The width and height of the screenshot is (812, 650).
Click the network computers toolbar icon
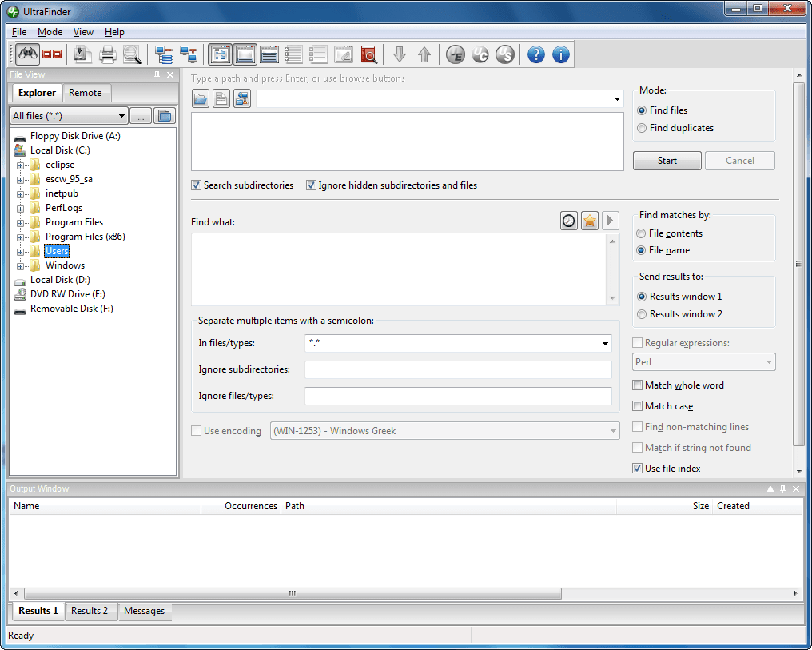[x=189, y=54]
